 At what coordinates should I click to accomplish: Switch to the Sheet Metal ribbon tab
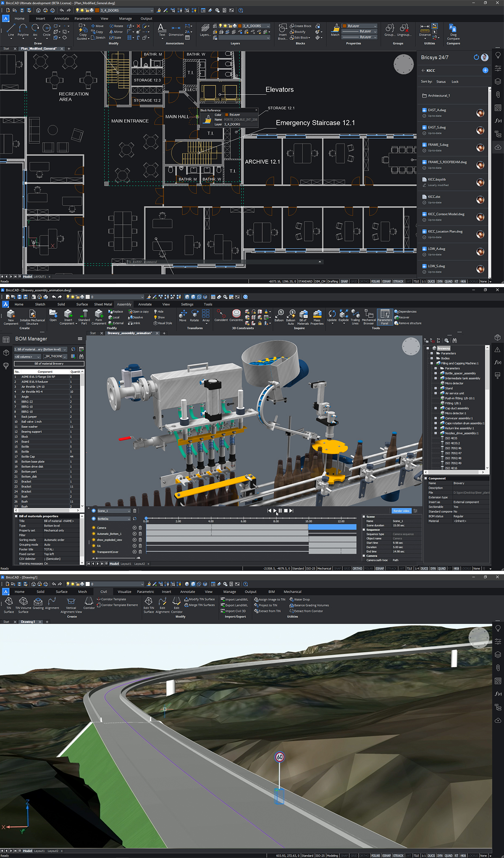(103, 304)
